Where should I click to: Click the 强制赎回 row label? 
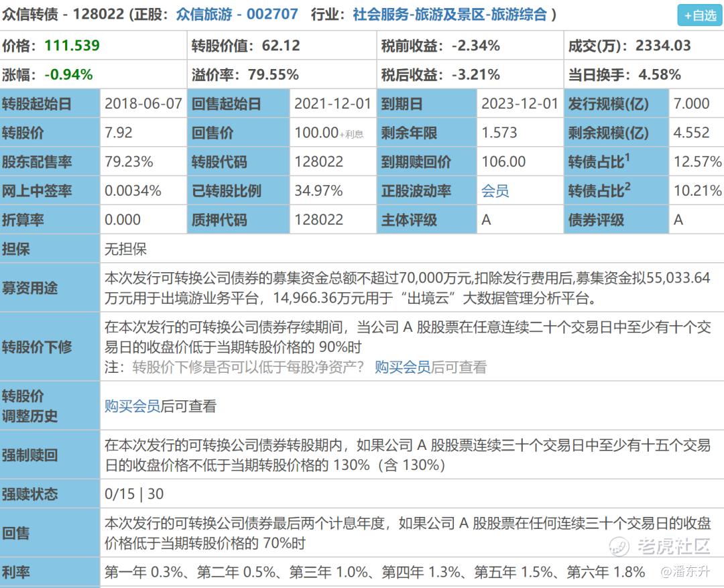pos(50,455)
